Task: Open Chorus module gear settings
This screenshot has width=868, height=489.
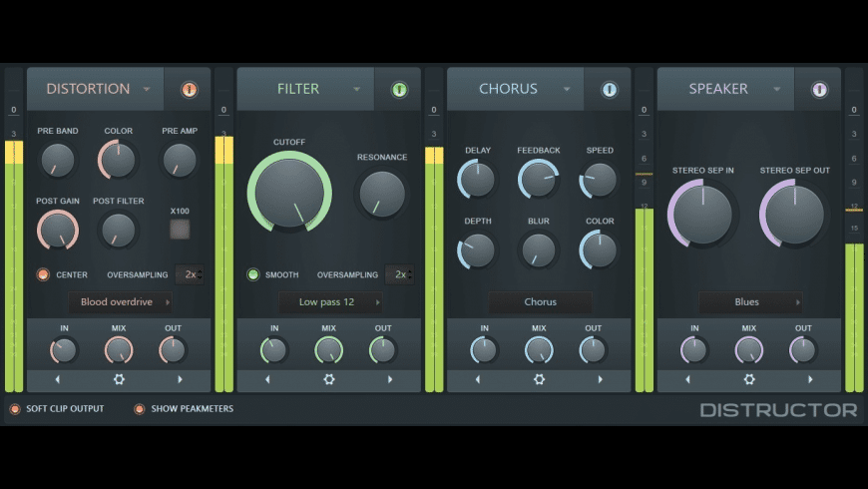Action: click(539, 379)
